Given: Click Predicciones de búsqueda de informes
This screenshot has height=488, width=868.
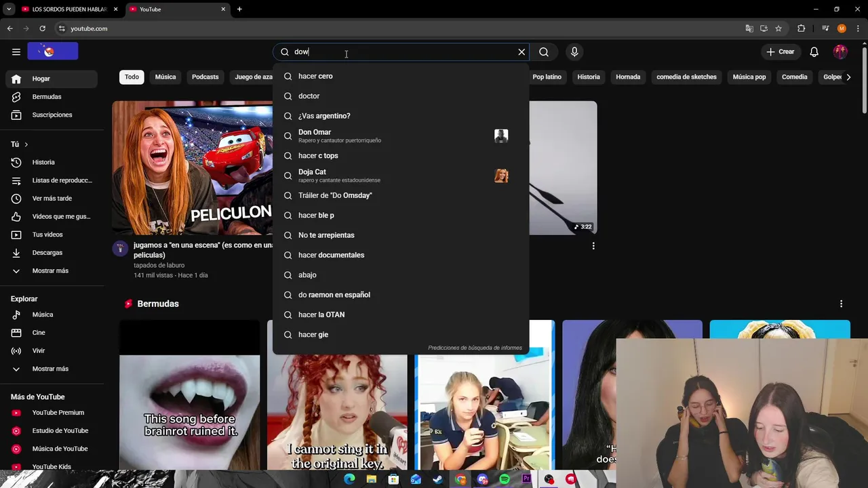Looking at the screenshot, I should point(475,348).
